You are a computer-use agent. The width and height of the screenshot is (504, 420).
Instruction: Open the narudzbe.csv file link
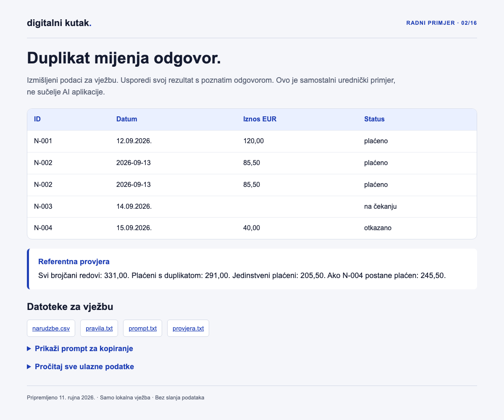point(51,328)
